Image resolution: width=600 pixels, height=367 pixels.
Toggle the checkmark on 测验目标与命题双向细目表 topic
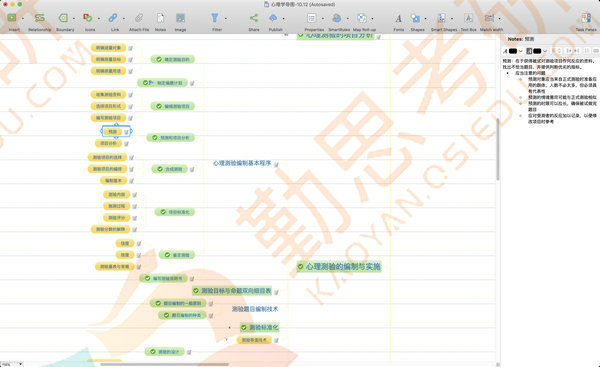tap(196, 291)
